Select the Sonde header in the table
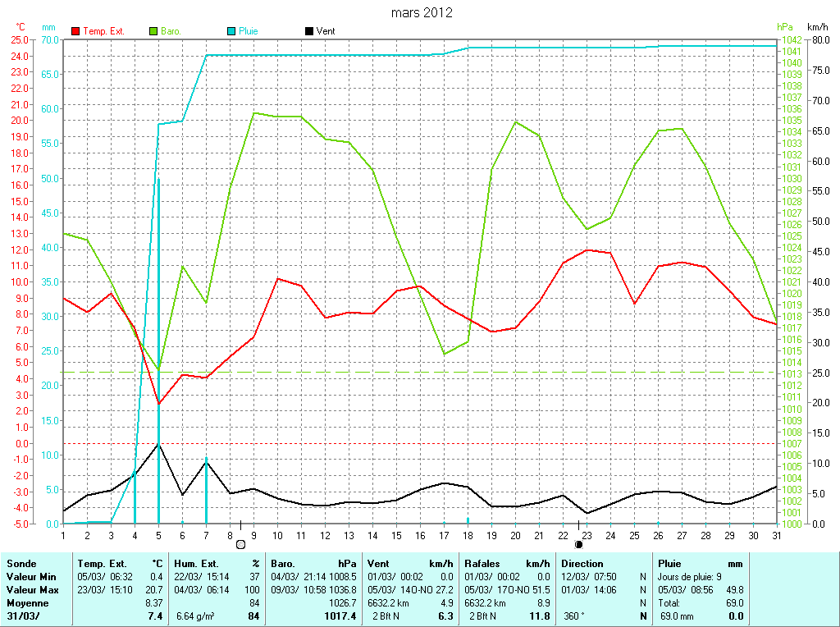 tap(21, 564)
